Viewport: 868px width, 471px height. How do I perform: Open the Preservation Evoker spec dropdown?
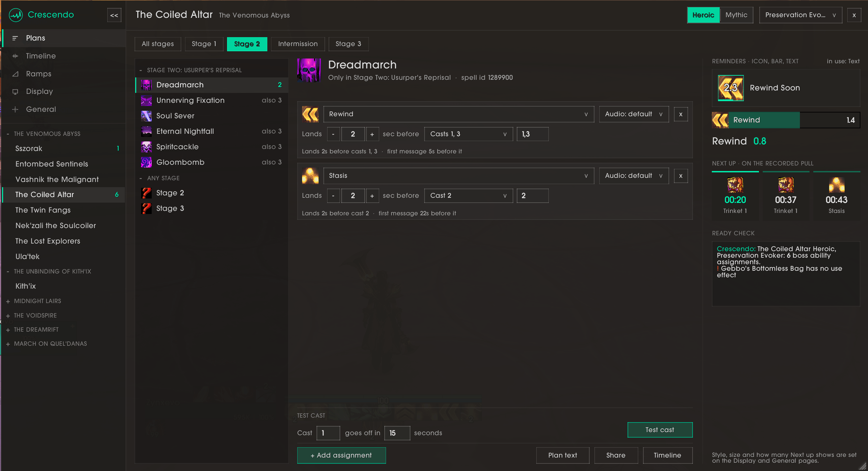[x=801, y=15]
